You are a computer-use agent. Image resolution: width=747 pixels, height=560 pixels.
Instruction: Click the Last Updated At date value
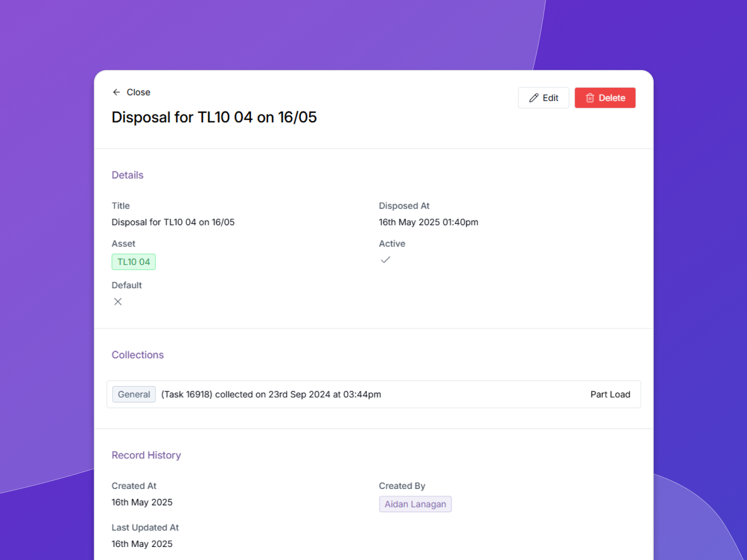click(x=142, y=544)
